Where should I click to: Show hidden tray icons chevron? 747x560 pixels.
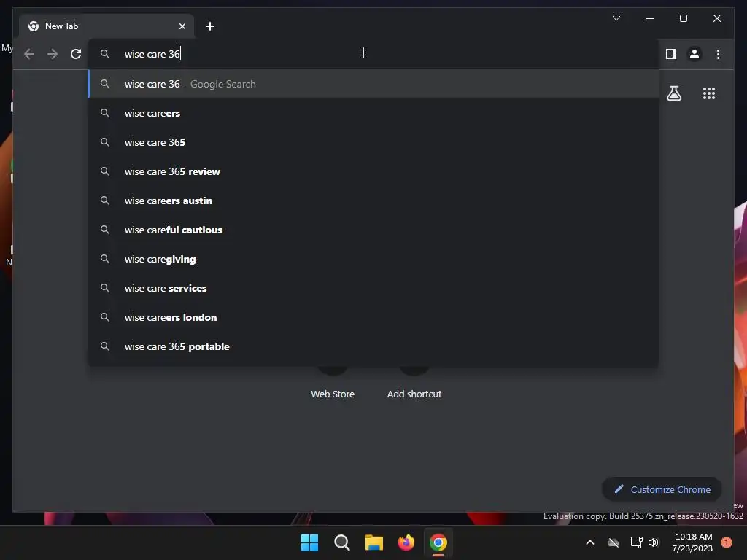click(589, 542)
